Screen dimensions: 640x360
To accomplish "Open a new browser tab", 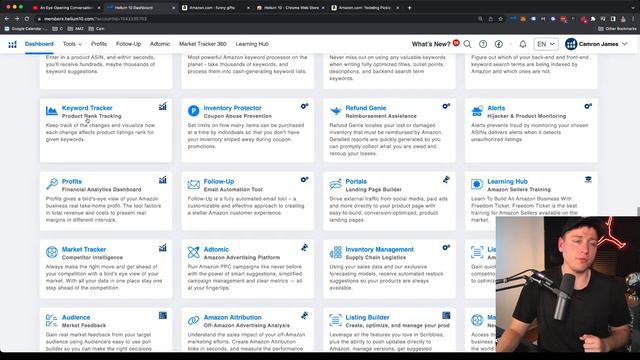I will click(409, 8).
